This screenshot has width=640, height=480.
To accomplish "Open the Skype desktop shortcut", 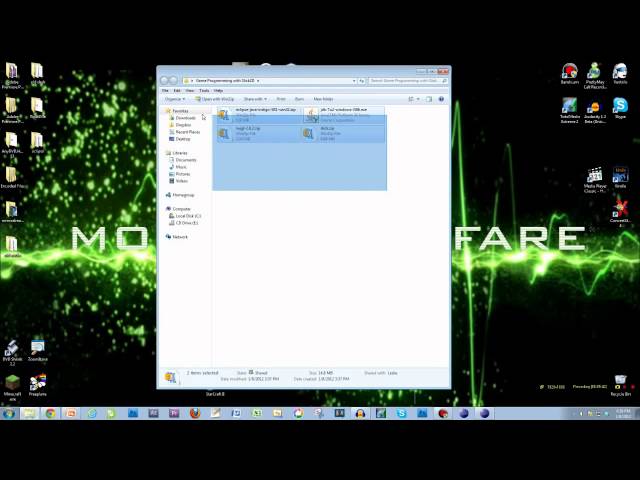I will 620,108.
